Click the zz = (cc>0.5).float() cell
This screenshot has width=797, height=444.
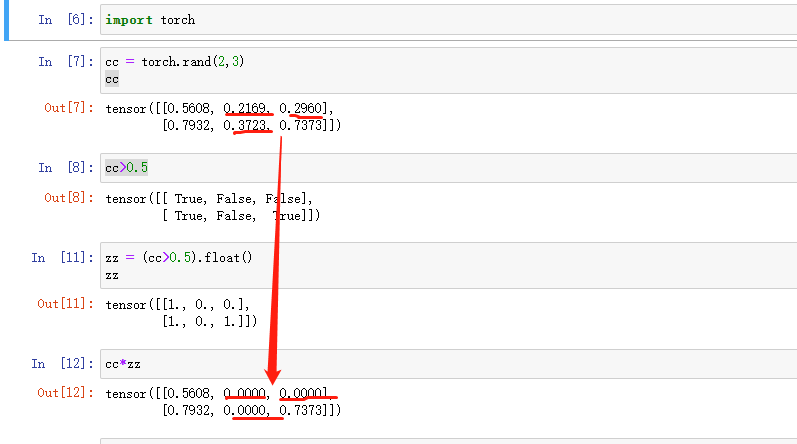[x=448, y=266]
